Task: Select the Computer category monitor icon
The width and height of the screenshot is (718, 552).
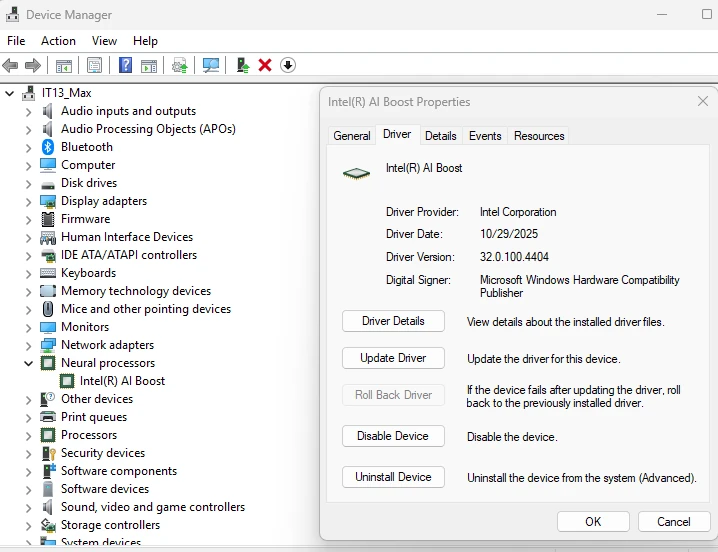Action: pyautogui.click(x=48, y=165)
